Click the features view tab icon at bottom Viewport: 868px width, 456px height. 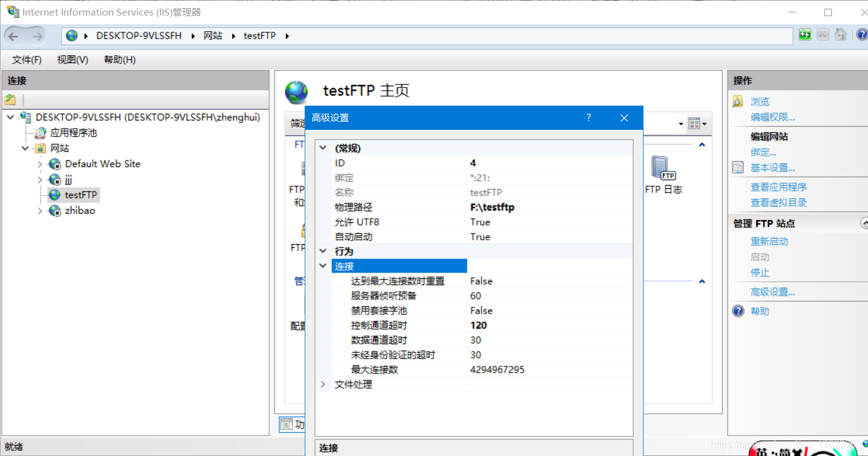pyautogui.click(x=286, y=424)
